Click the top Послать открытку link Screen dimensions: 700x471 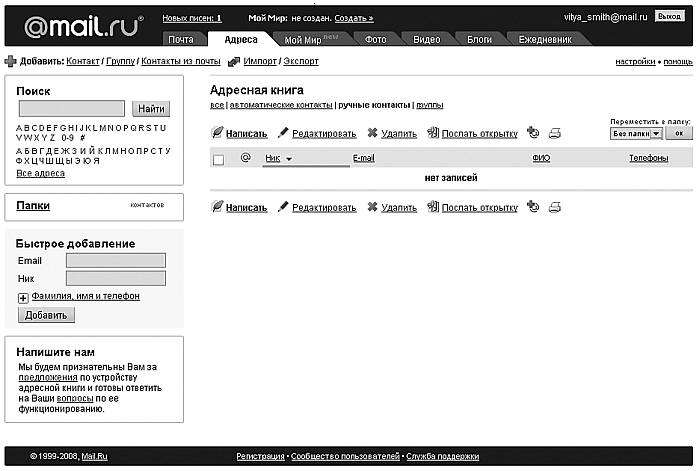[479, 133]
